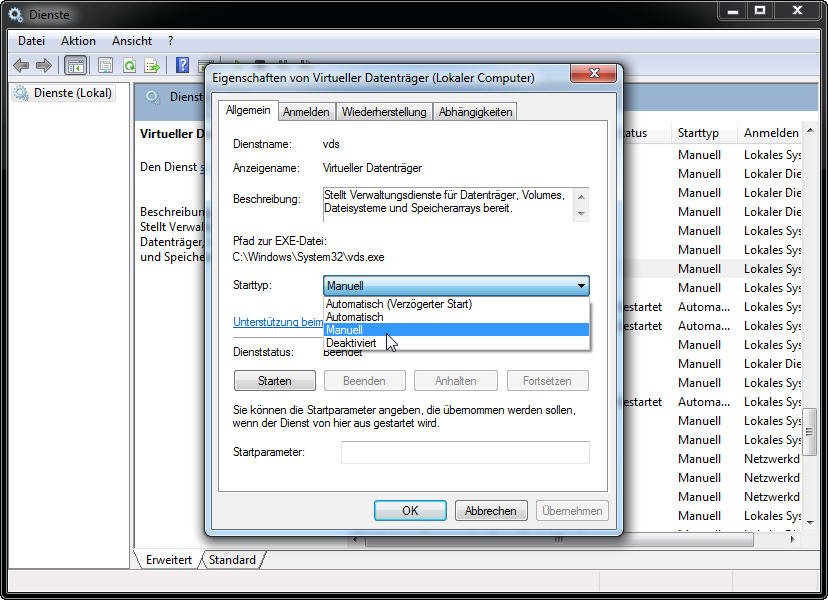Click the Dienste gear icon in title bar
828x600 pixels.
point(15,14)
